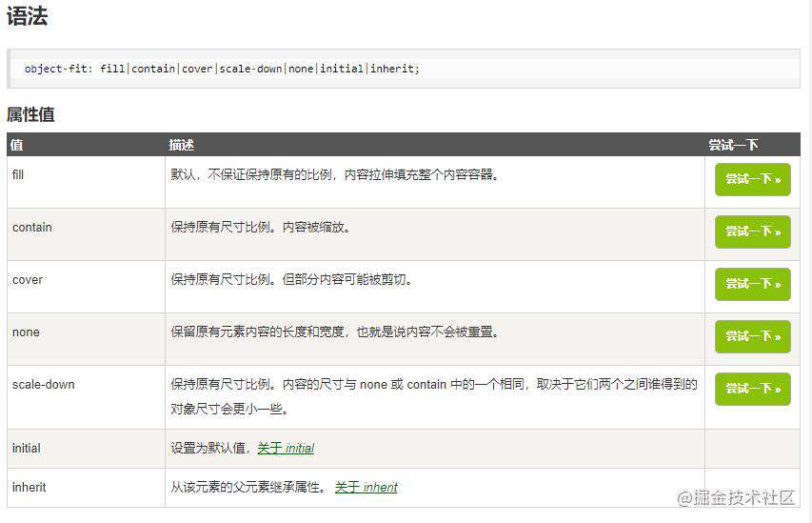Select the object-fit syntax code line
The height and width of the screenshot is (523, 812).
[x=222, y=69]
